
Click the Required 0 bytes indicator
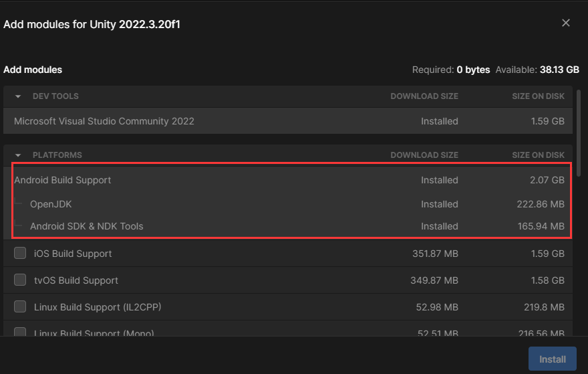[x=451, y=70]
